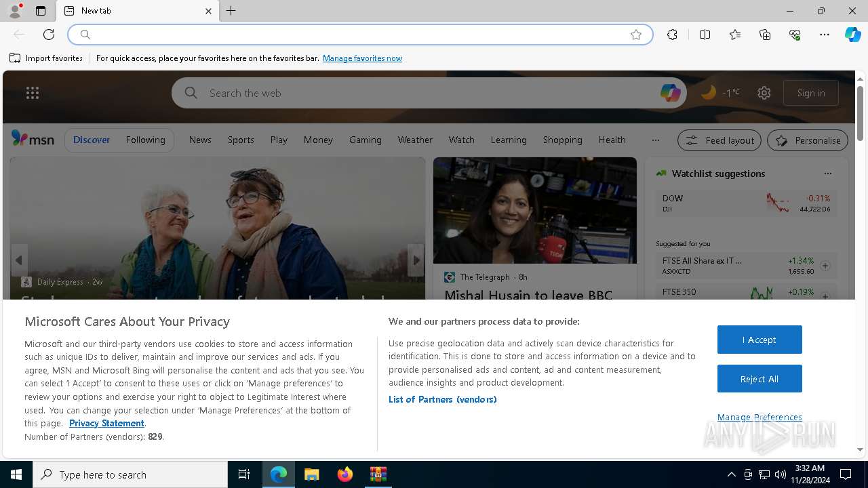Show hidden system tray icons
The image size is (868, 488).
[x=732, y=474]
